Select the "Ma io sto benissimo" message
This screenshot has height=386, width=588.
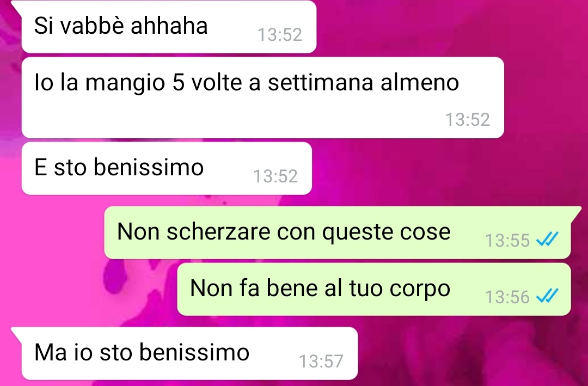[189, 353]
